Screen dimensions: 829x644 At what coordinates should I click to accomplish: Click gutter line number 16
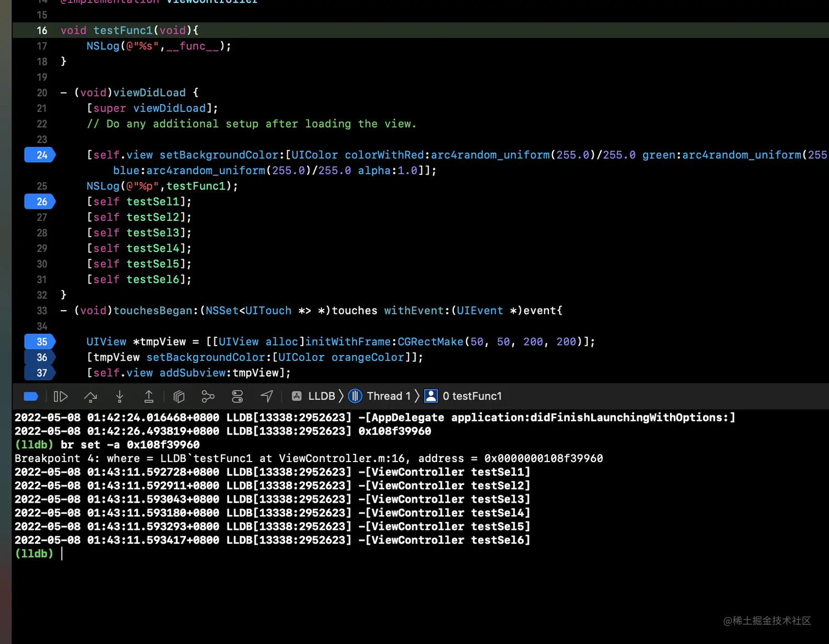[42, 31]
